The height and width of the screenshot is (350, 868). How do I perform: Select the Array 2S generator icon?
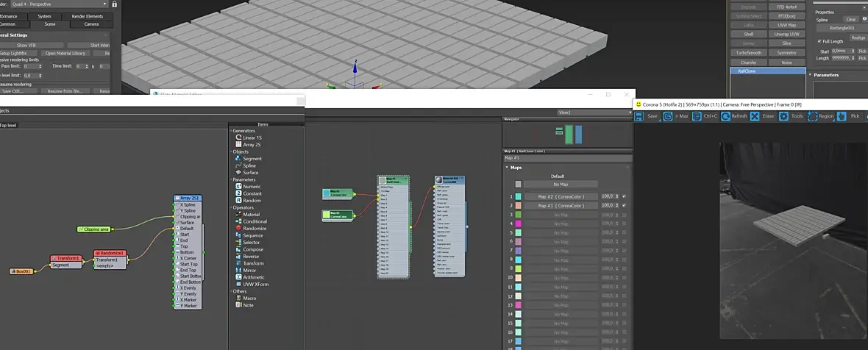[x=238, y=144]
